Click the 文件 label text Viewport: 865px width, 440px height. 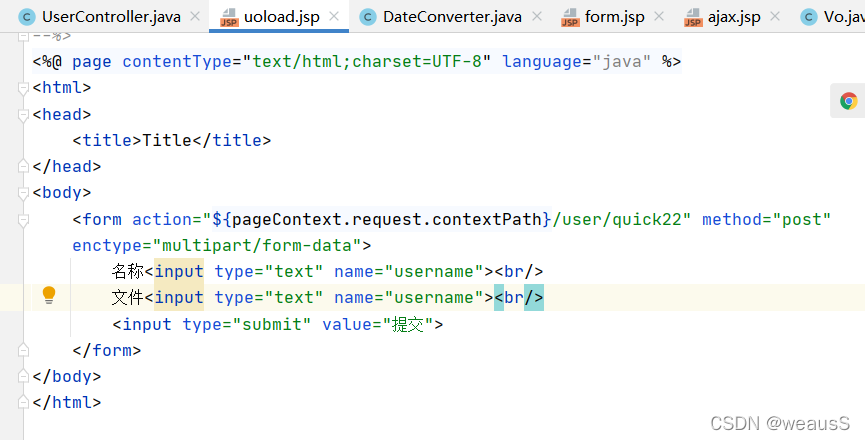(127, 298)
